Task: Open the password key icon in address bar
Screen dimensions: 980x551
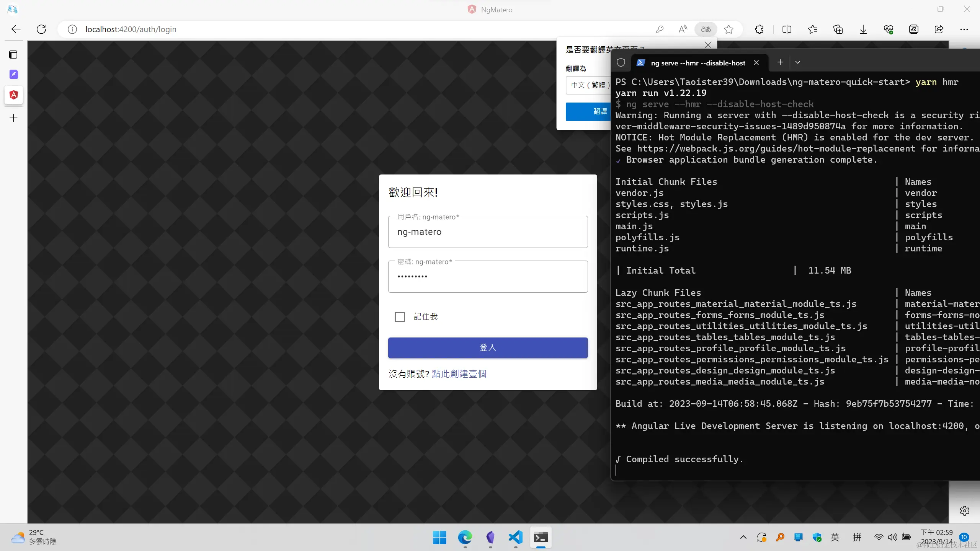Action: pyautogui.click(x=660, y=29)
